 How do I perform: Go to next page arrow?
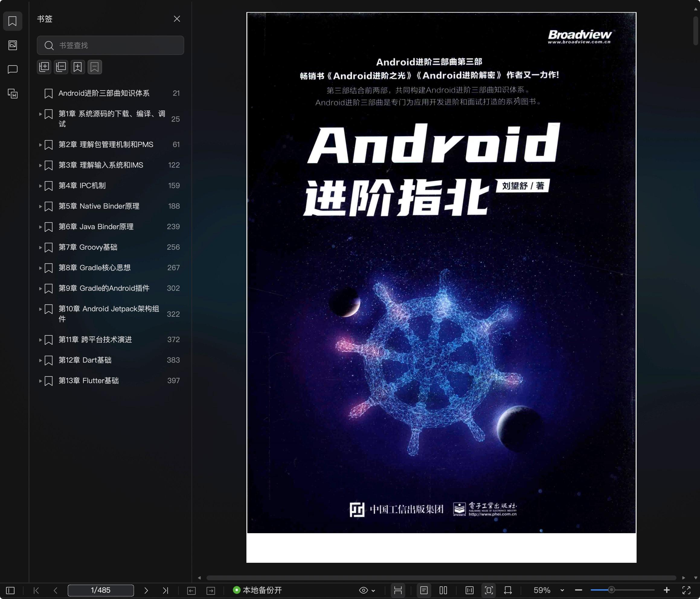[x=146, y=590]
